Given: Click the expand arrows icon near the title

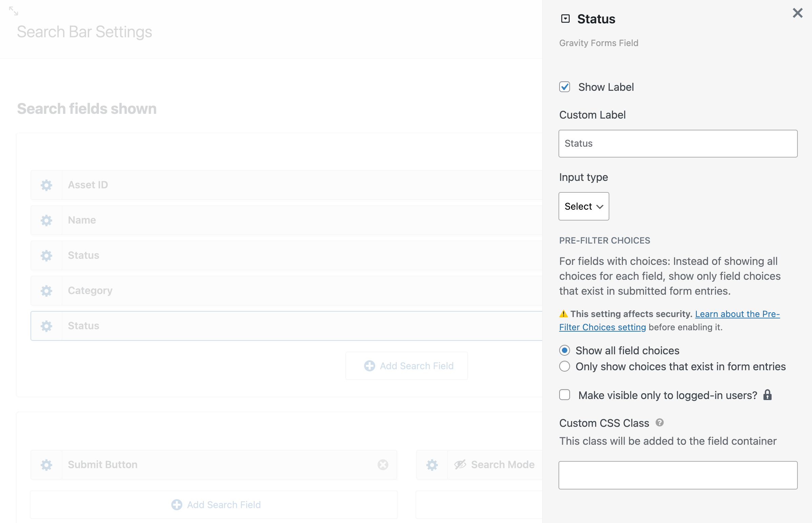Looking at the screenshot, I should 14,11.
